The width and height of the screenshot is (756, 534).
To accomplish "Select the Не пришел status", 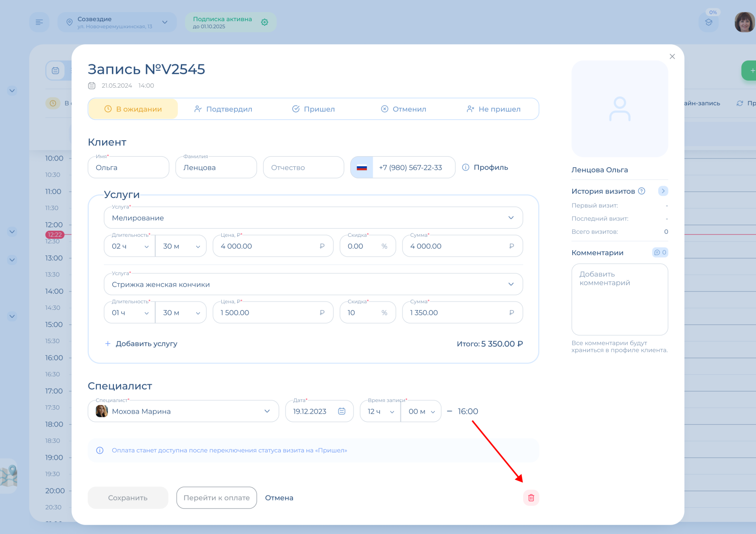I will [x=493, y=109].
